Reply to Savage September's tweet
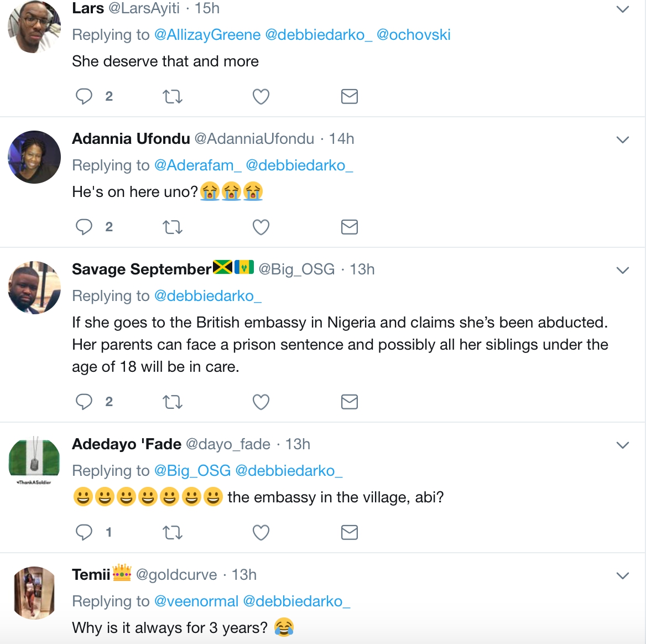 tap(84, 402)
